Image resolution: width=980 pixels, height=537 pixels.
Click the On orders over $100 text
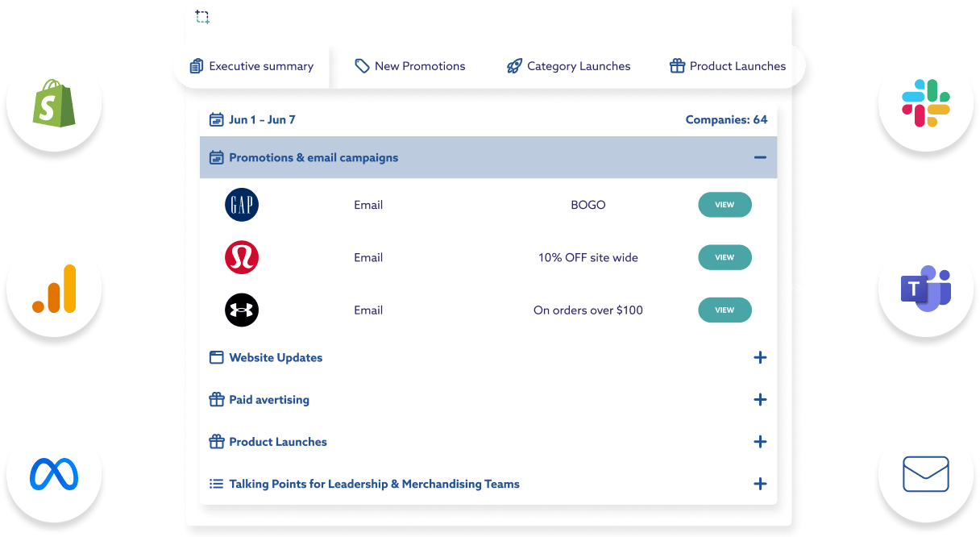tap(588, 310)
